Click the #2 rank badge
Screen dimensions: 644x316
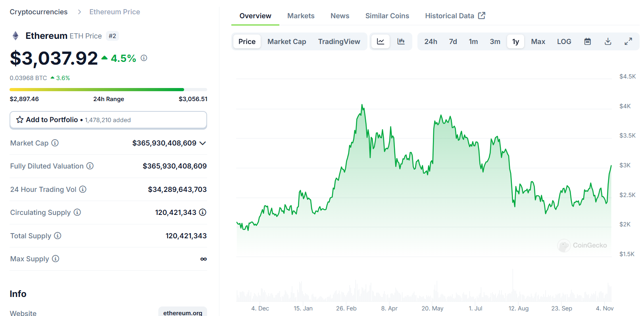(113, 36)
